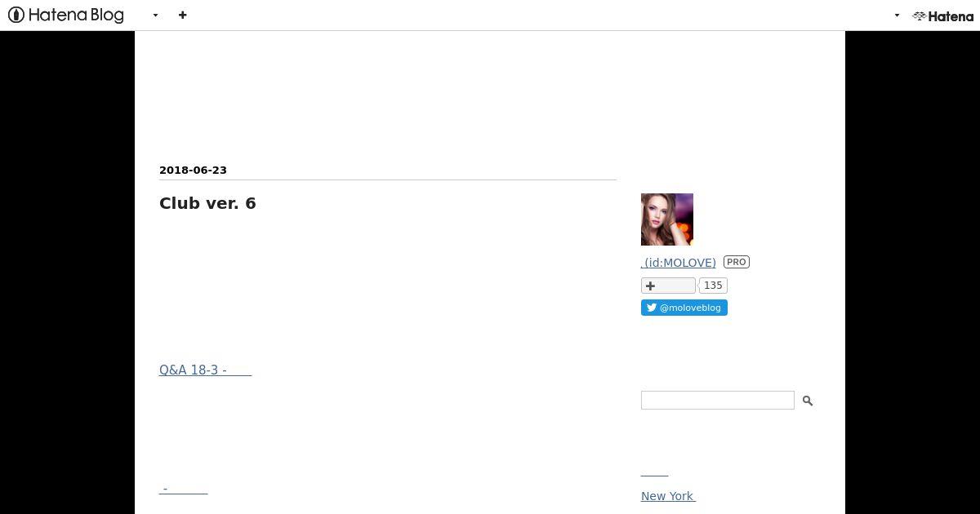This screenshot has height=514, width=980.
Task: Click the plus icon in the top bar
Action: (x=183, y=15)
